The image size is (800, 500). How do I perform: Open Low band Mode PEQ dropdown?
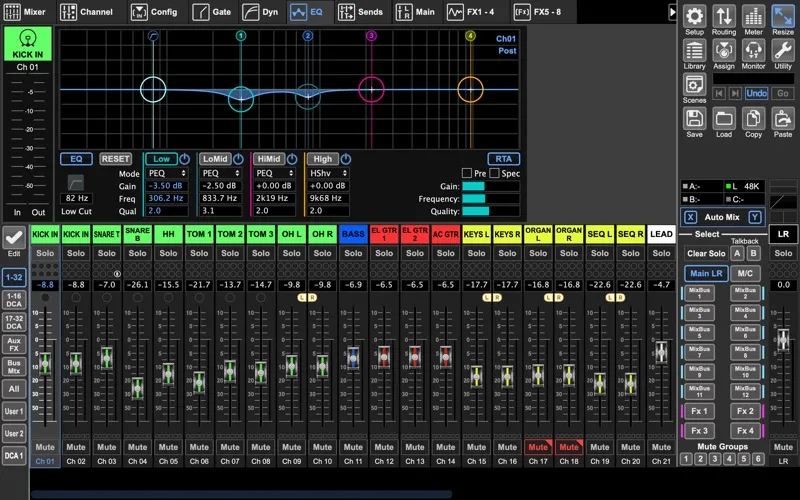167,173
